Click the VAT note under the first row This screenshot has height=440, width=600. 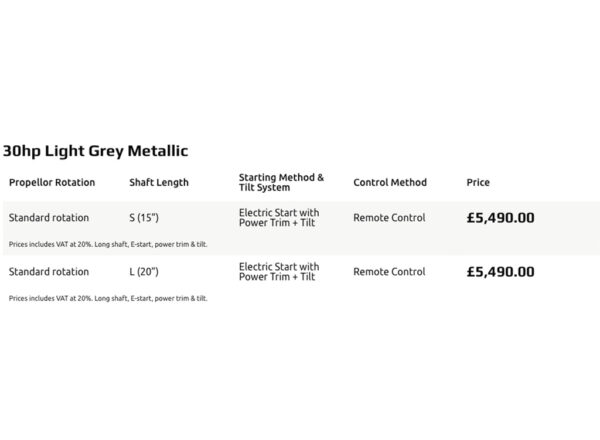pos(108,244)
